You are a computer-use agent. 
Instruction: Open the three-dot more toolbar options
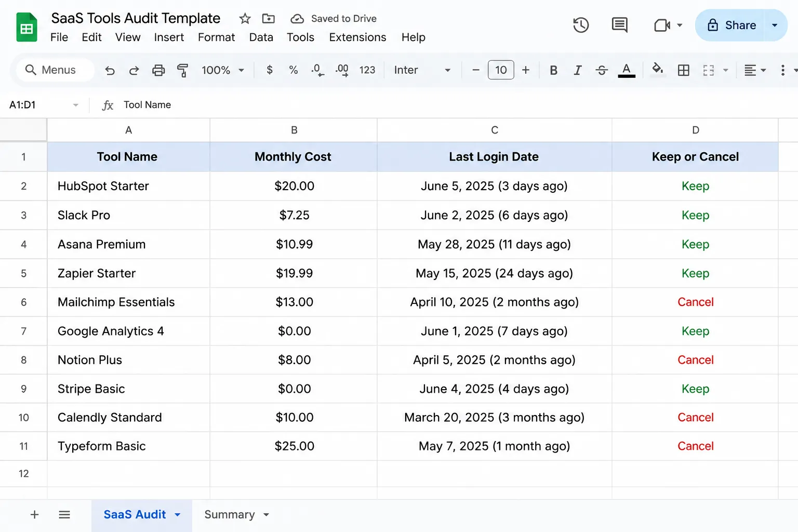point(782,70)
